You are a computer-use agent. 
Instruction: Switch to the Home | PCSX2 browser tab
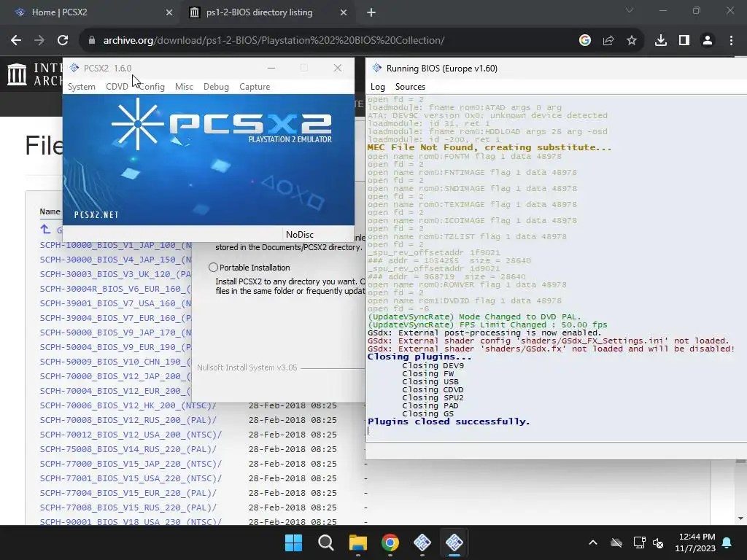point(90,12)
